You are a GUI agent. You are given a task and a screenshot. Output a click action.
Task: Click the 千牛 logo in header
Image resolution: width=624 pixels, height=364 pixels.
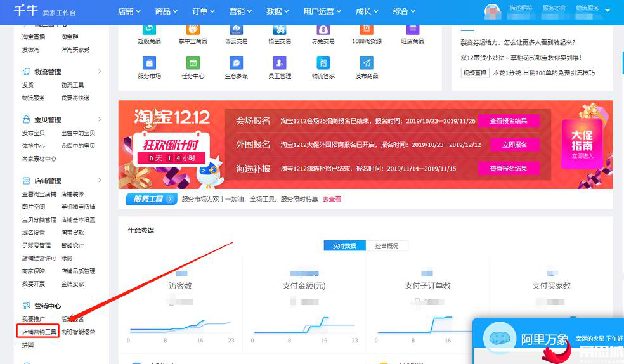point(26,11)
